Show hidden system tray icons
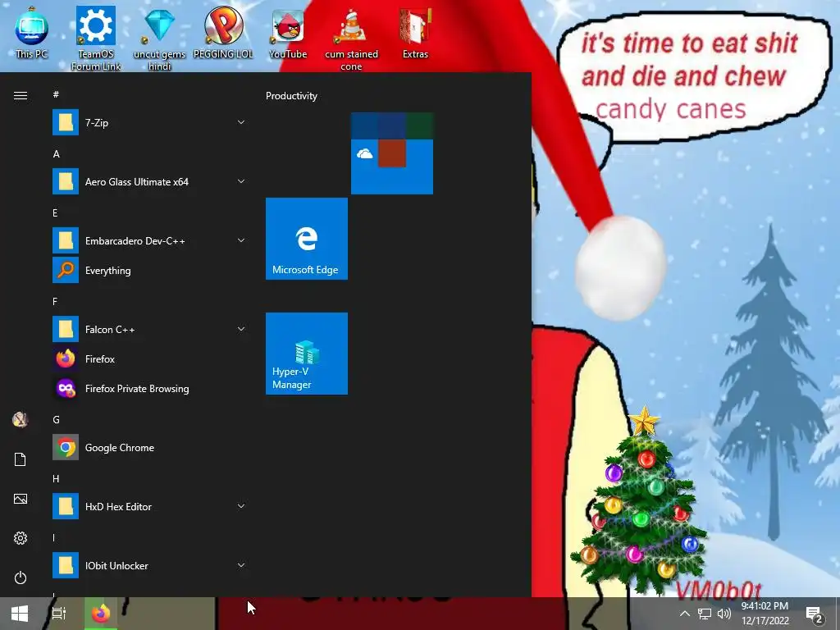 685,614
